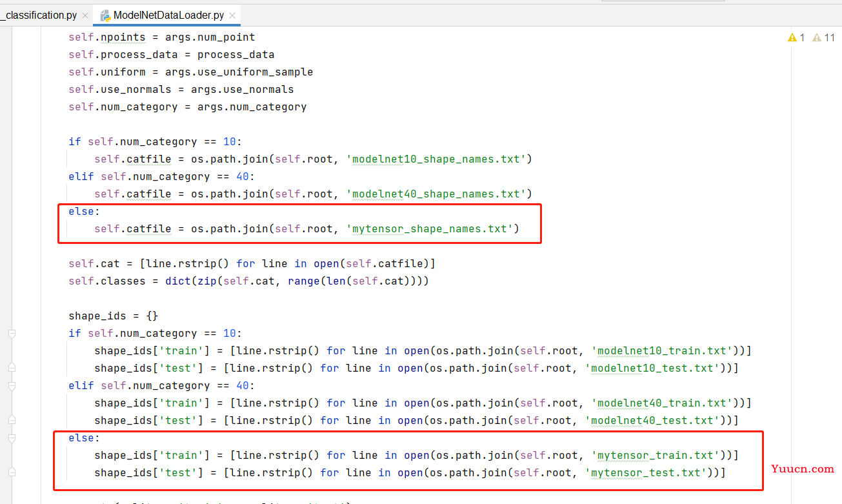This screenshot has width=842, height=504.
Task: Close the _classification.py tab
Action: pos(85,15)
